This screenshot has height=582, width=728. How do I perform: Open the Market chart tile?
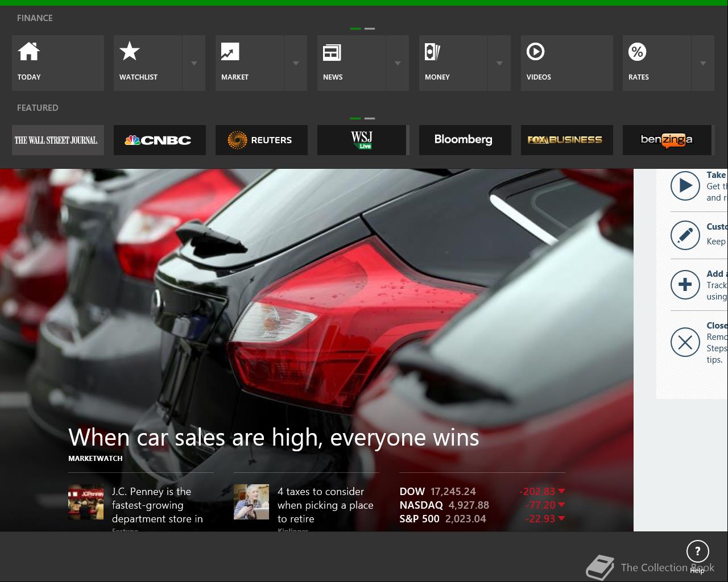(x=250, y=63)
